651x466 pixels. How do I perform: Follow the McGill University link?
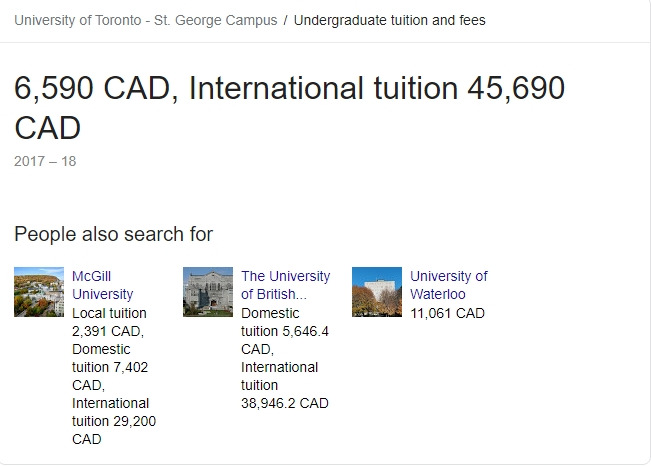click(102, 285)
